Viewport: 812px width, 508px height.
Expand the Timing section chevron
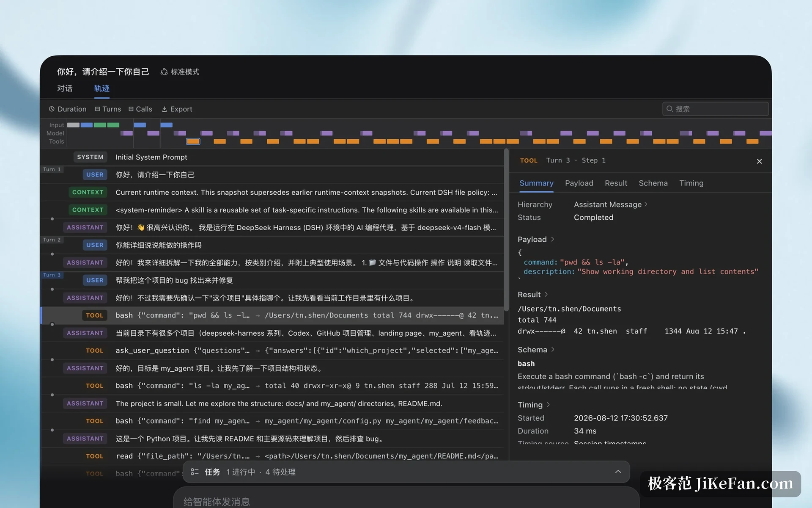click(548, 405)
